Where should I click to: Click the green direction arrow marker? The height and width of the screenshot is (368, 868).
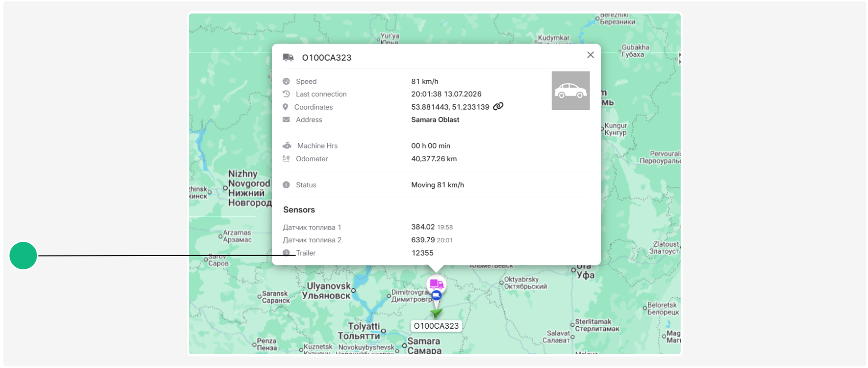436,313
